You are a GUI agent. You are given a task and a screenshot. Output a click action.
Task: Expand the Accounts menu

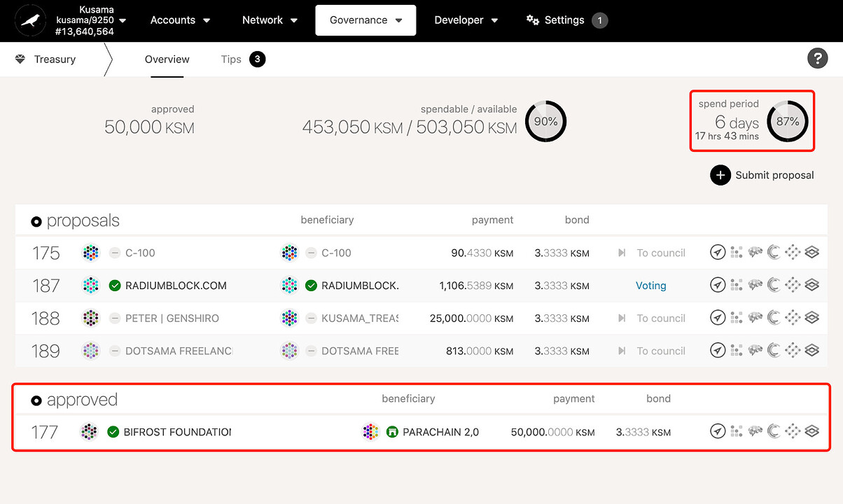click(181, 20)
